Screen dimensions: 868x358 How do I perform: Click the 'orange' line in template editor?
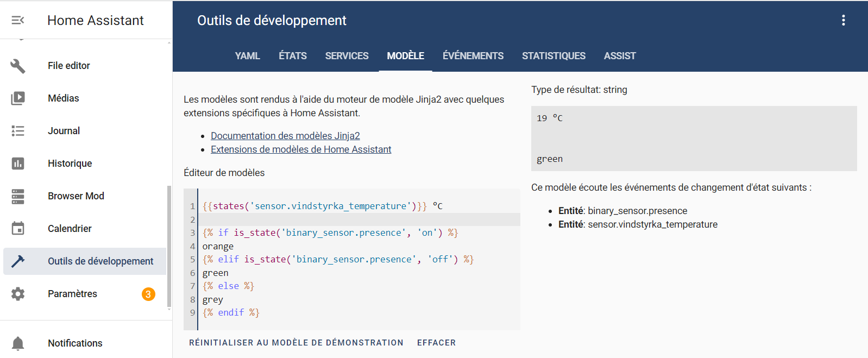[x=218, y=246]
